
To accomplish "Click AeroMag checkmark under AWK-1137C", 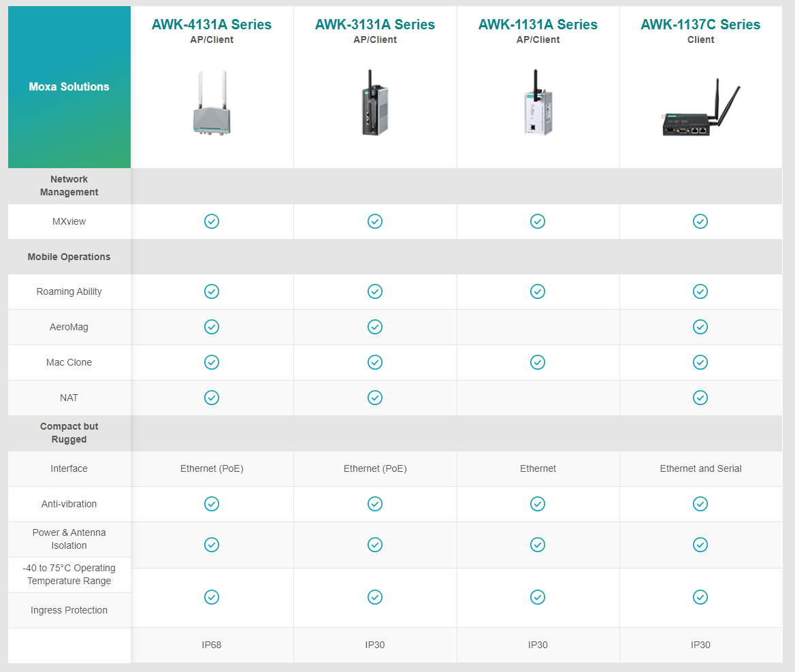I will coord(700,327).
